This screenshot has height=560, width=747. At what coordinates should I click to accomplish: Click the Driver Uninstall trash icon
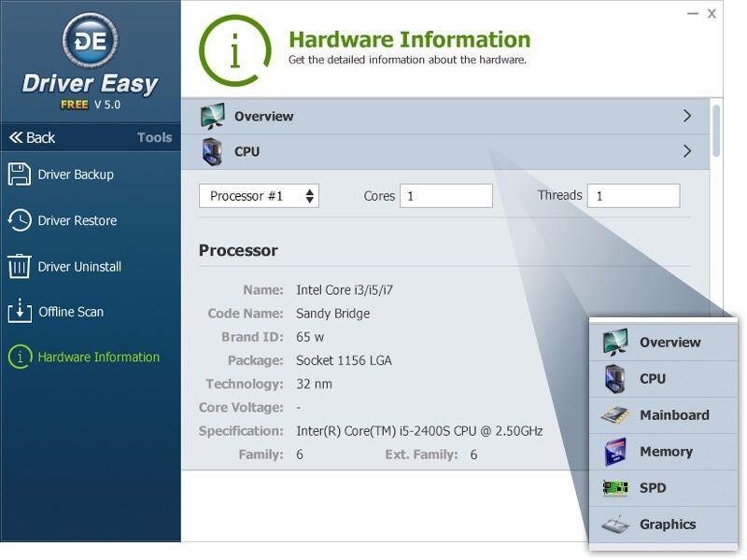20,266
